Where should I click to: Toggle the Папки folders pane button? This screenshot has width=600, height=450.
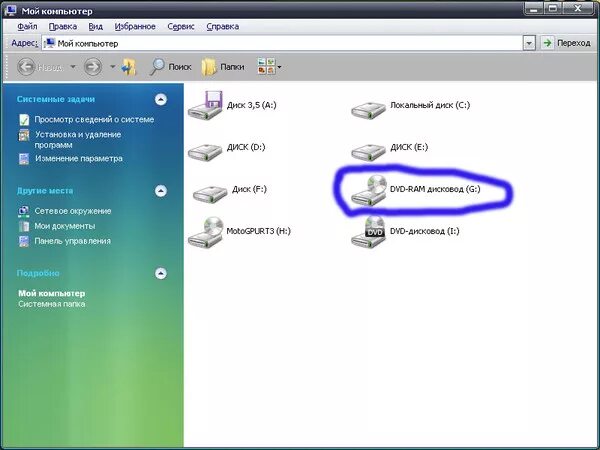223,67
